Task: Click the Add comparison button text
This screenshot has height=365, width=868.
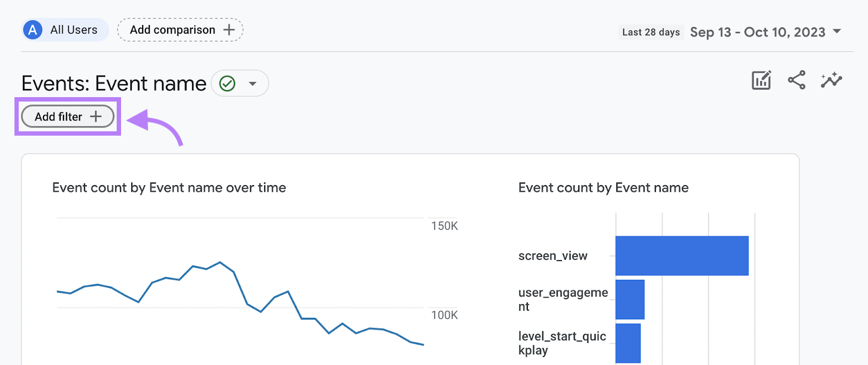Action: [172, 30]
